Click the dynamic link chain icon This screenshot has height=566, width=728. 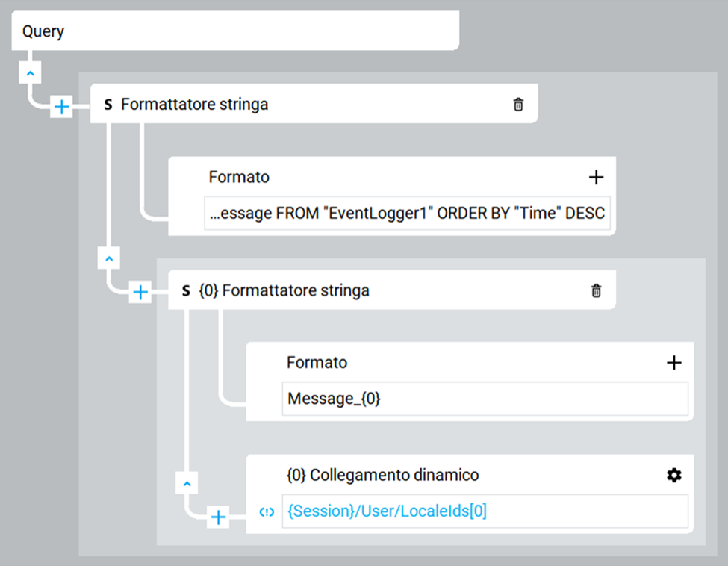coord(267,512)
